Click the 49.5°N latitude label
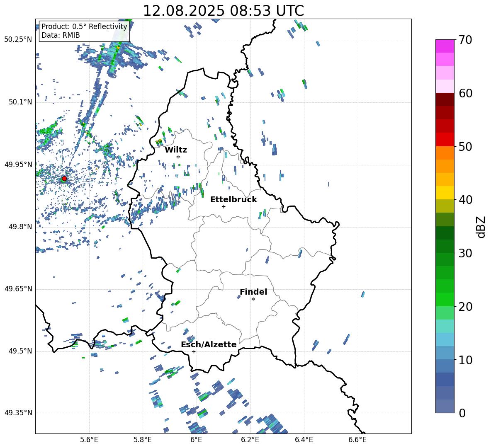 click(20, 351)
